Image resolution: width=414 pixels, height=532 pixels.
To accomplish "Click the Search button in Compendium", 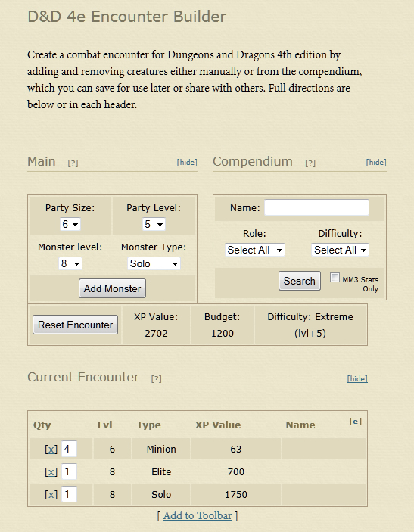I will pyautogui.click(x=299, y=281).
